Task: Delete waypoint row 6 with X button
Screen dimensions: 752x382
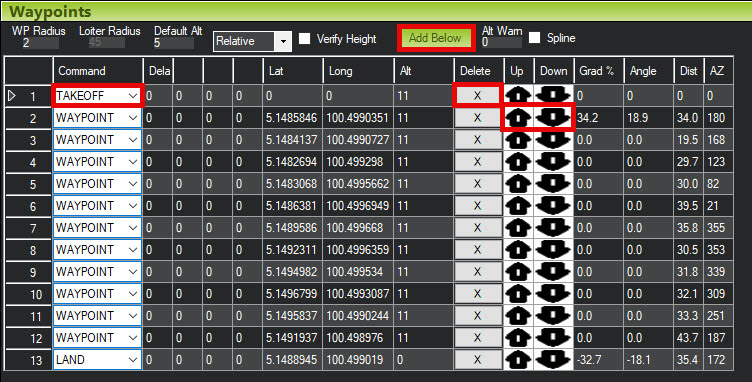Action: click(477, 206)
